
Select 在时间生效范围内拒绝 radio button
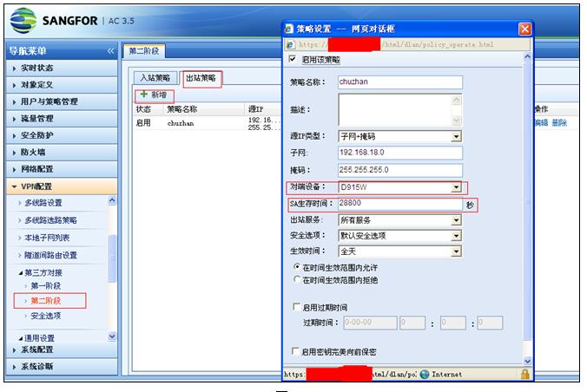click(297, 279)
